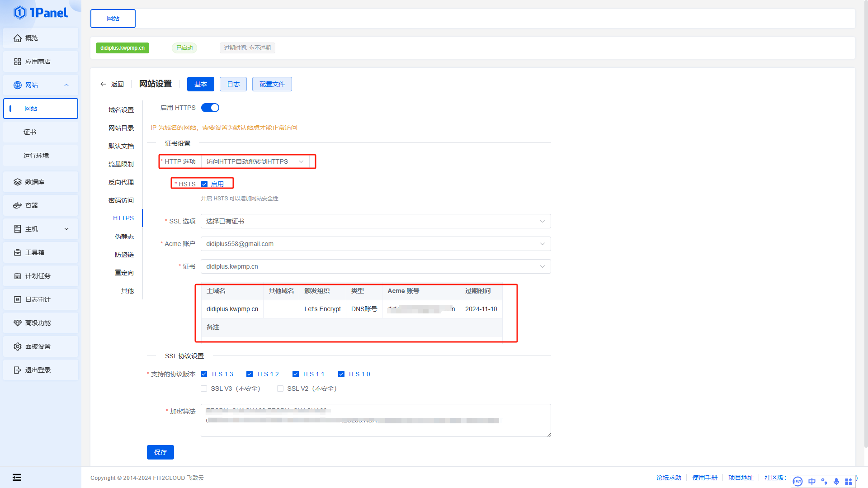
Task: Open 流量限制 in settings menu
Action: pos(121,164)
